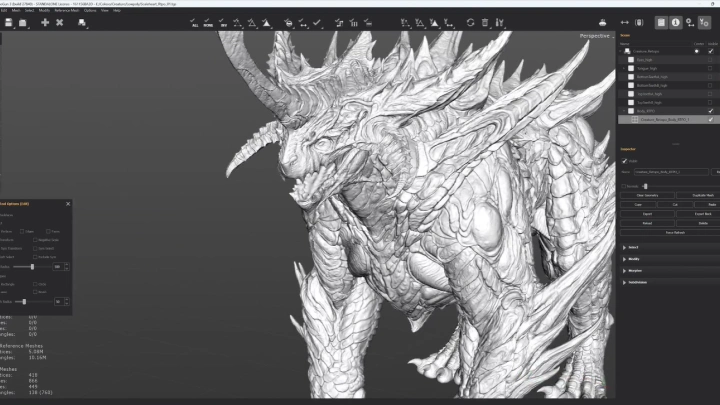The height and width of the screenshot is (405, 720).
Task: Click the Radius value spinbox field
Action: point(58,266)
